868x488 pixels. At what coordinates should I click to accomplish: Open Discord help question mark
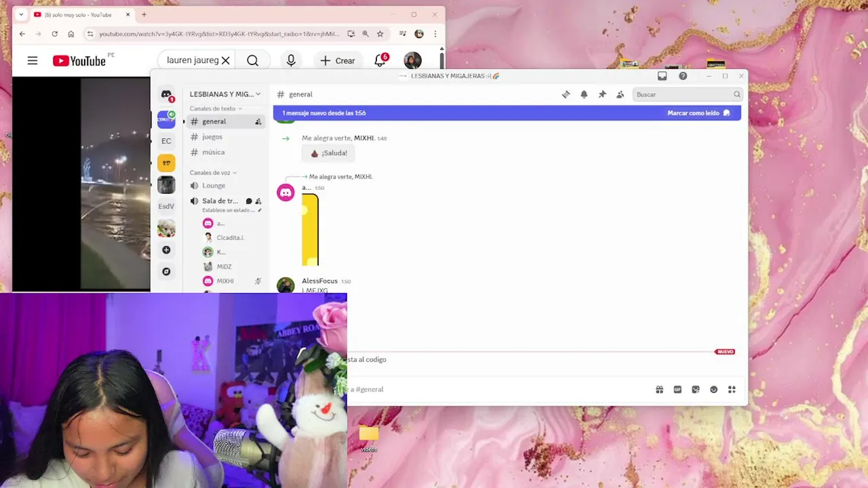pos(683,76)
